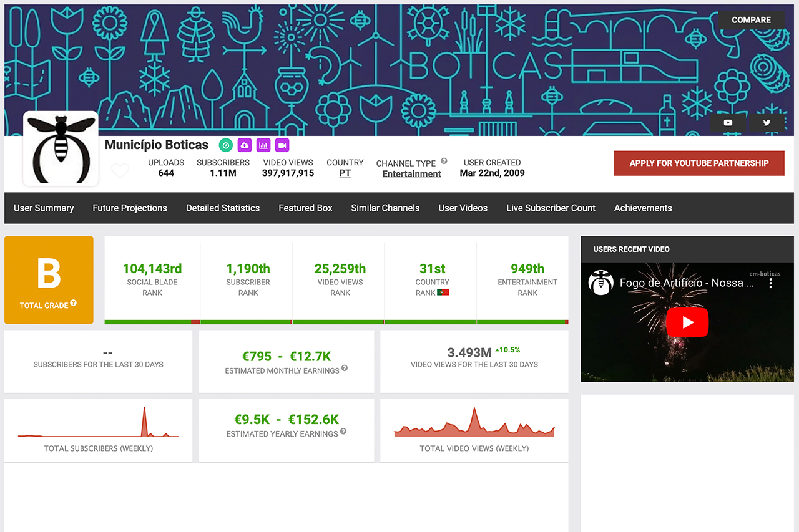The image size is (799, 532).
Task: Favorite the channel with the heart icon
Action: point(120,170)
